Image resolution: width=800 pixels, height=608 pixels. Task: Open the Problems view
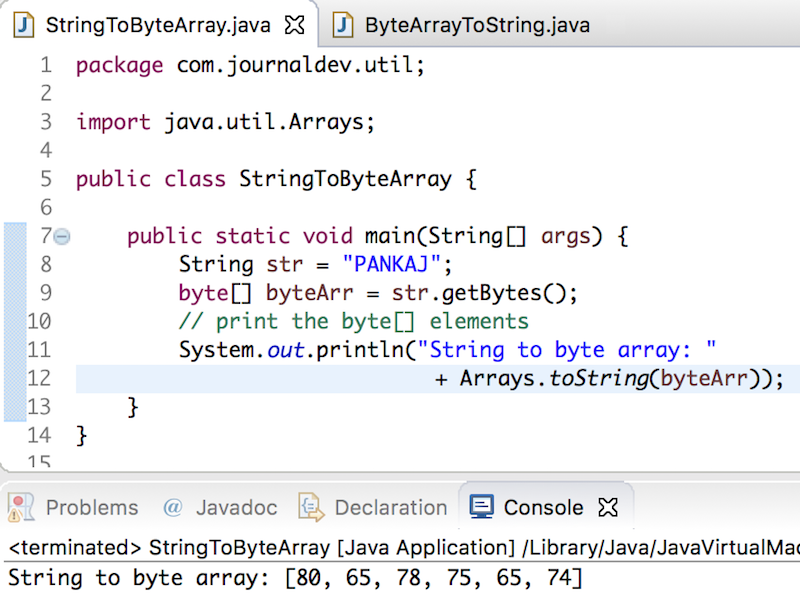(x=92, y=507)
